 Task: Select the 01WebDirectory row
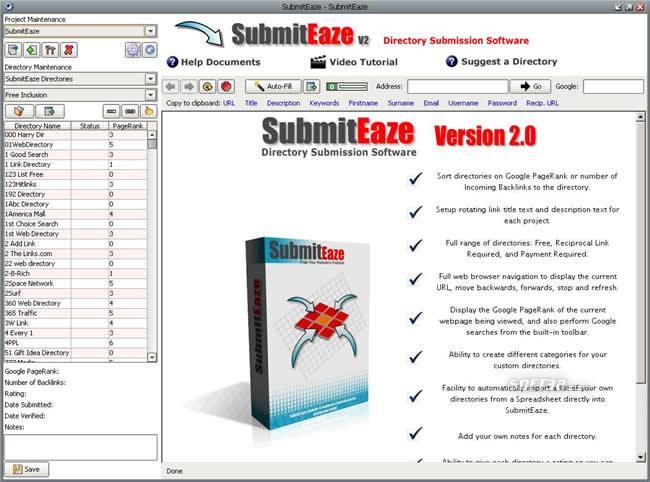click(75, 145)
